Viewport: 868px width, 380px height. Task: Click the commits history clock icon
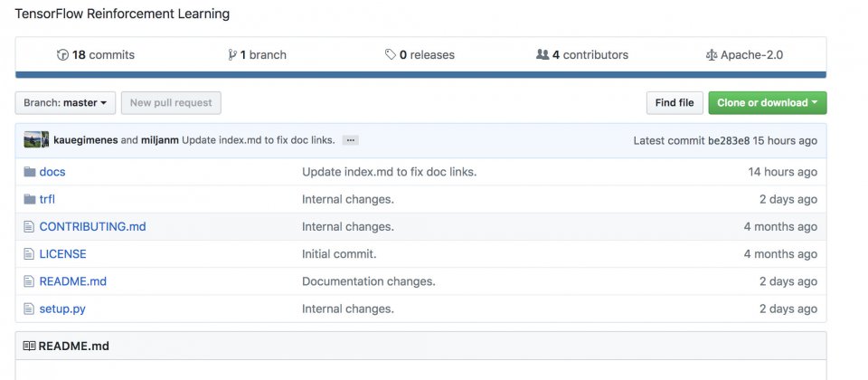pyautogui.click(x=62, y=55)
